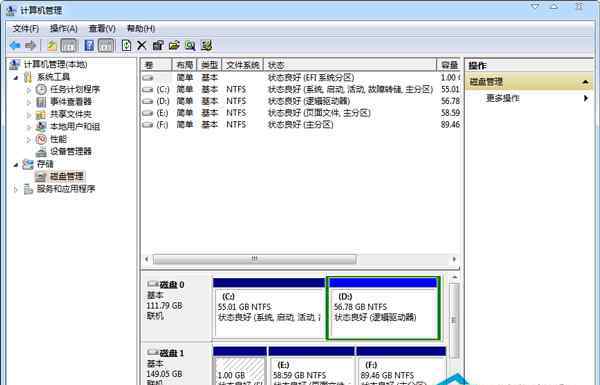Sort by the 布局 column header
The image size is (600, 385).
(x=184, y=65)
